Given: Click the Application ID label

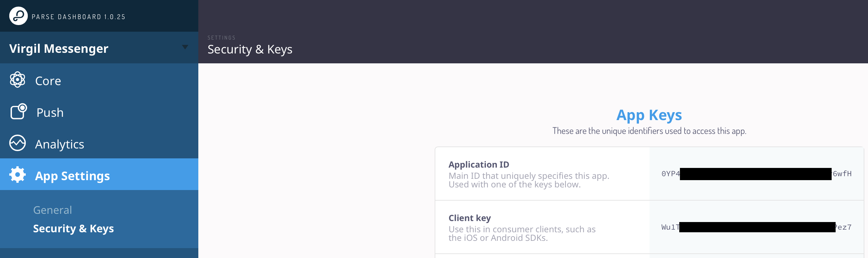Looking at the screenshot, I should (x=479, y=165).
